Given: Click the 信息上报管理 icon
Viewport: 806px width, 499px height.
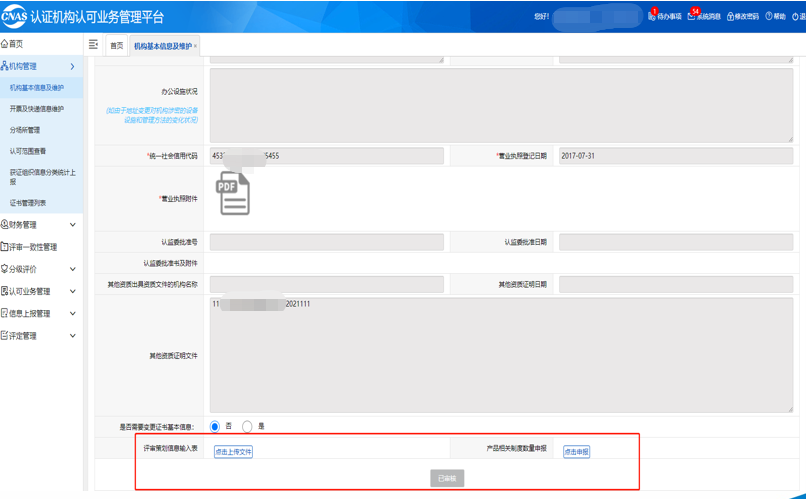Looking at the screenshot, I should [x=5, y=313].
